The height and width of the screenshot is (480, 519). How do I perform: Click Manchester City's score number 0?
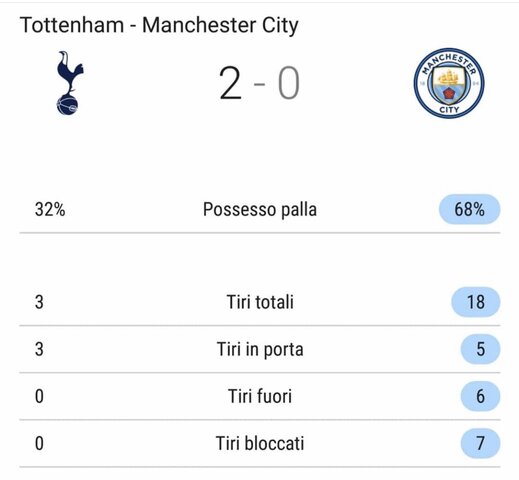288,83
